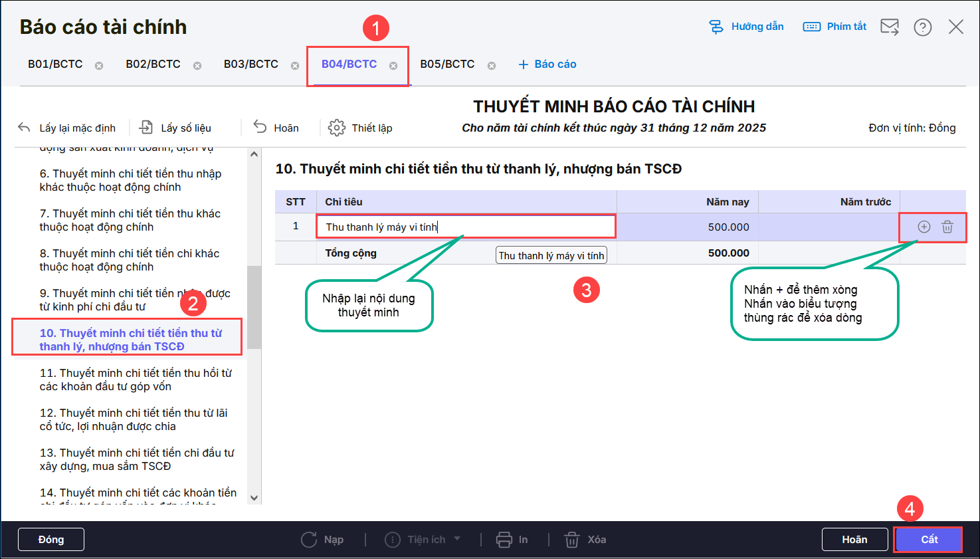
Task: Select note 11 about thu hồi đầu tư góp vốn
Action: click(x=136, y=380)
